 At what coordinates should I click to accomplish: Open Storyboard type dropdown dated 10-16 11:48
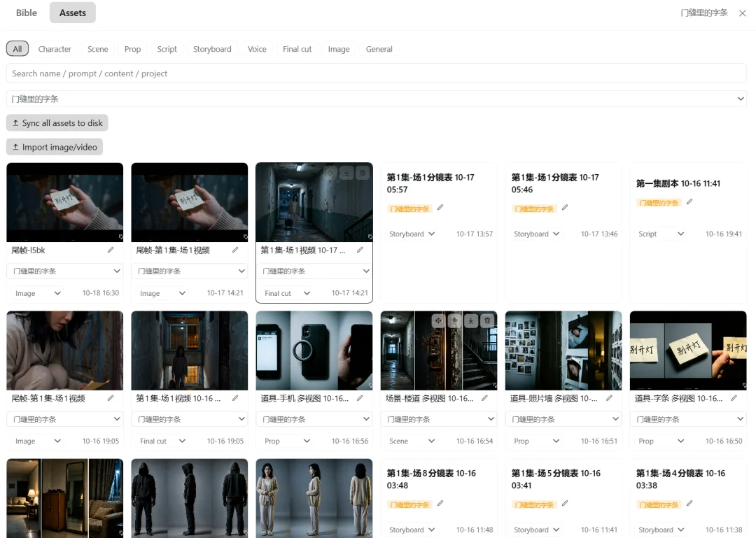click(x=412, y=530)
